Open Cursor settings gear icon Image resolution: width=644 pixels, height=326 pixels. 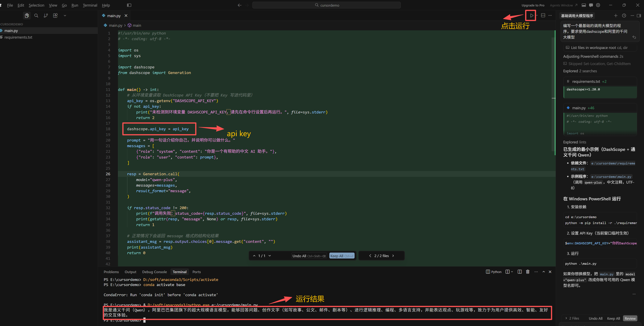pyautogui.click(x=598, y=5)
